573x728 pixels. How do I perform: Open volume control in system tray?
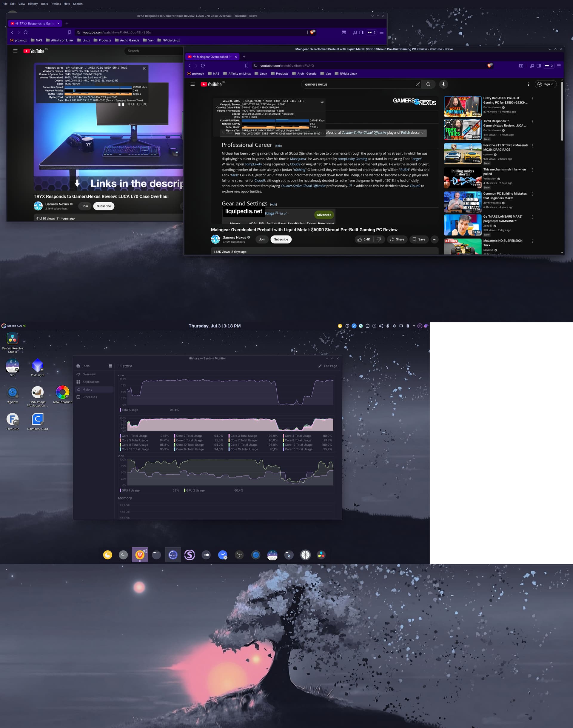[381, 326]
